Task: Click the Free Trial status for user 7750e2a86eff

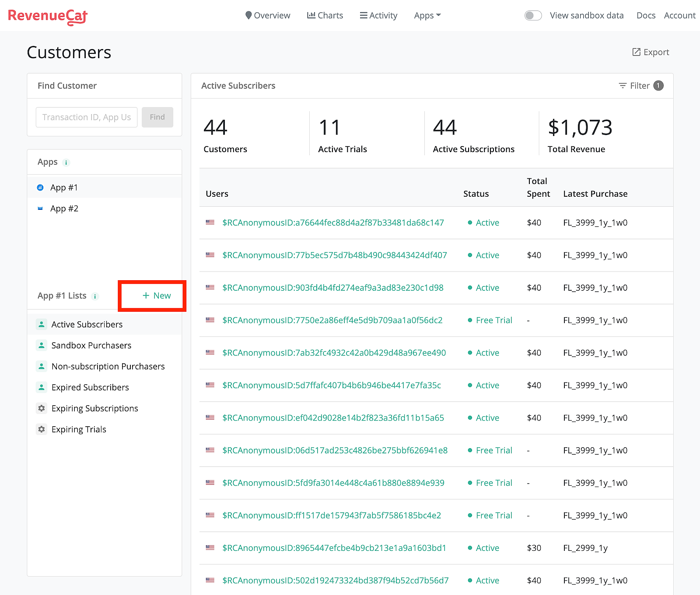Action: (490, 320)
